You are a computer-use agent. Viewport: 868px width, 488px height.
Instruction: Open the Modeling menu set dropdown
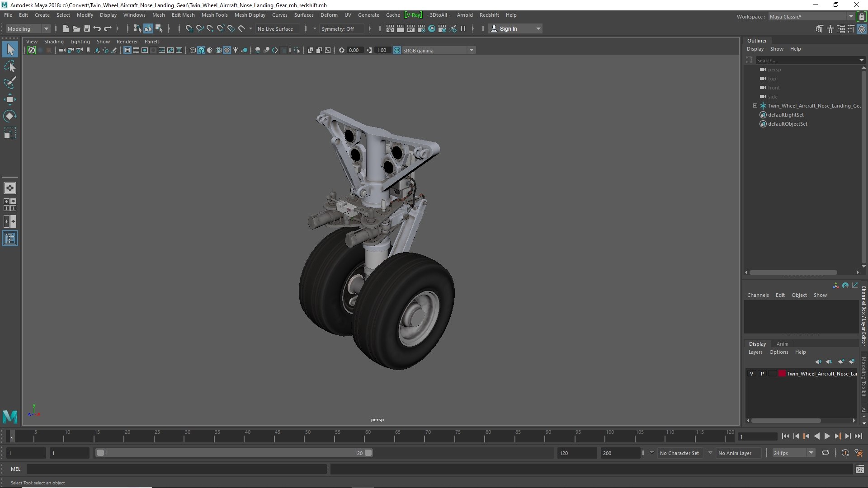click(28, 28)
